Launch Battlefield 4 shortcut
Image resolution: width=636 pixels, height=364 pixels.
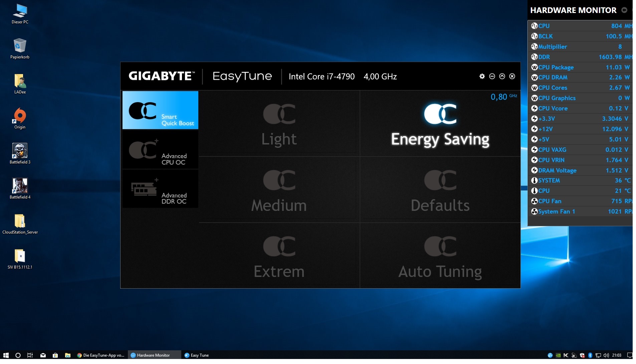coord(20,189)
